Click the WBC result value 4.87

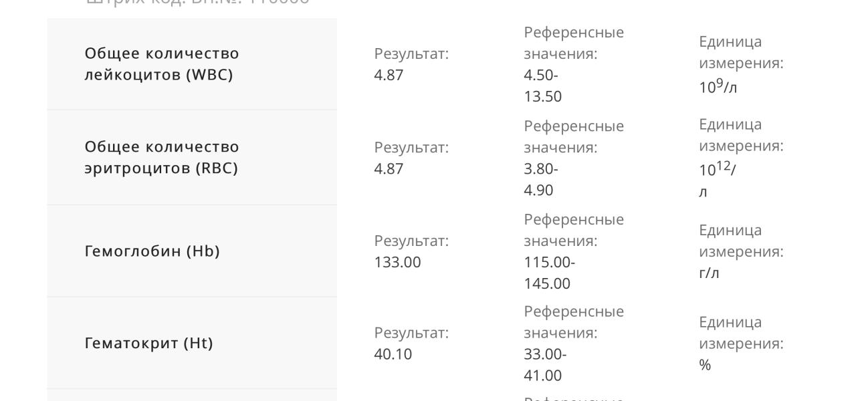point(389,75)
